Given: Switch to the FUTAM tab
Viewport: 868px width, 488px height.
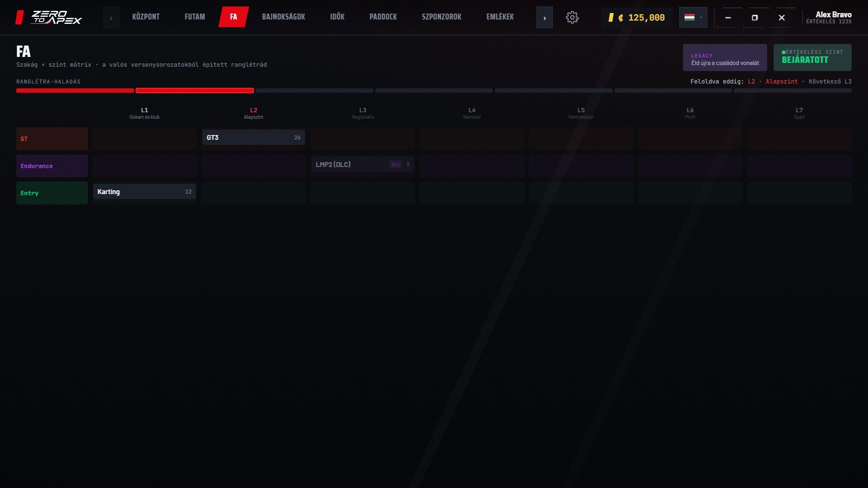Looking at the screenshot, I should pyautogui.click(x=195, y=17).
